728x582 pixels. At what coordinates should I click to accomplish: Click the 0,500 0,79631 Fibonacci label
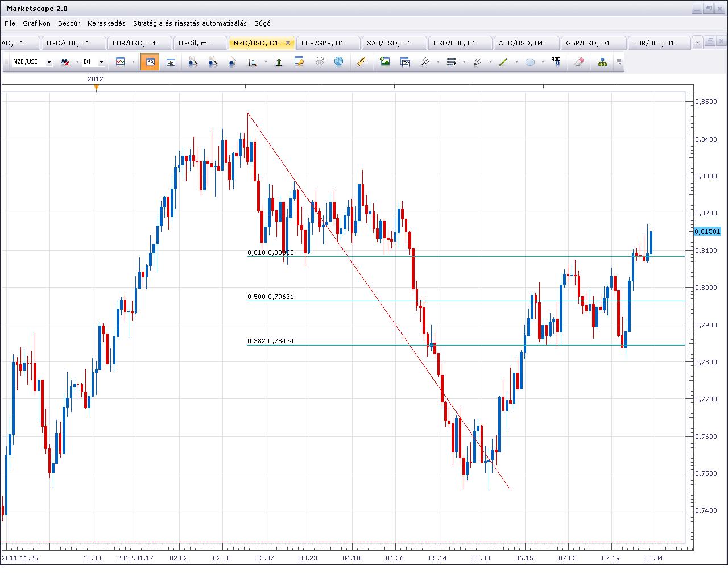tap(270, 297)
